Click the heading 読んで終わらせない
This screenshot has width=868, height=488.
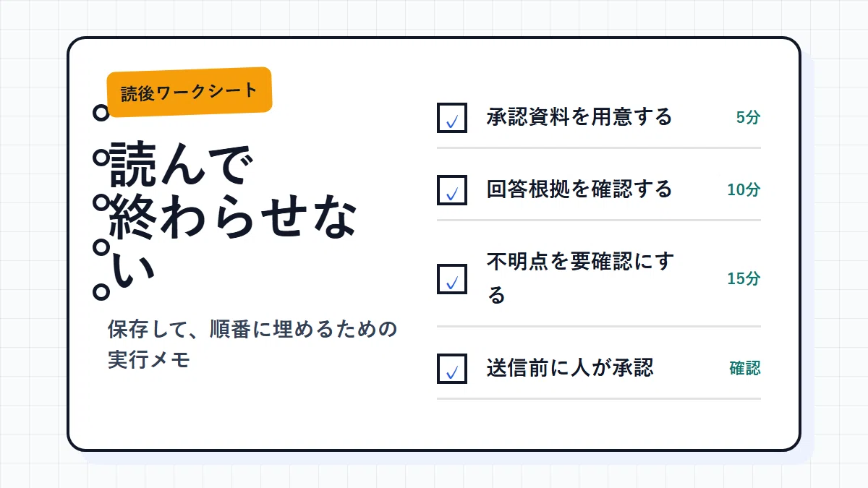click(232, 218)
